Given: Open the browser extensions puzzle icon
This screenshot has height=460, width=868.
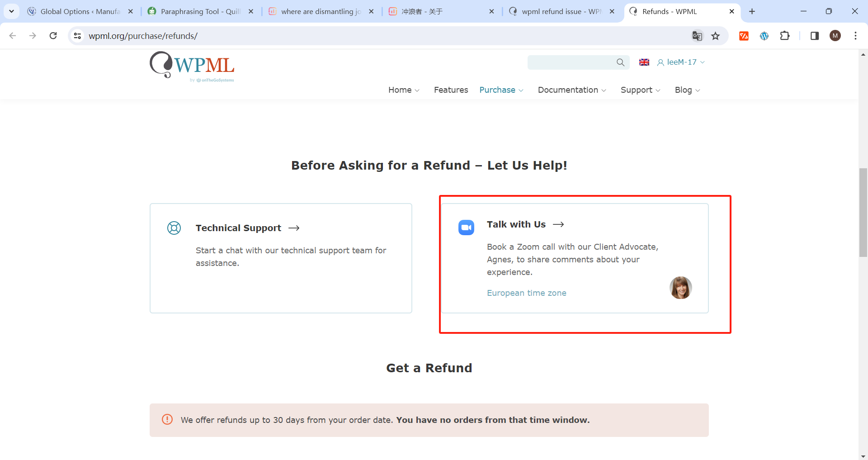Looking at the screenshot, I should 785,36.
